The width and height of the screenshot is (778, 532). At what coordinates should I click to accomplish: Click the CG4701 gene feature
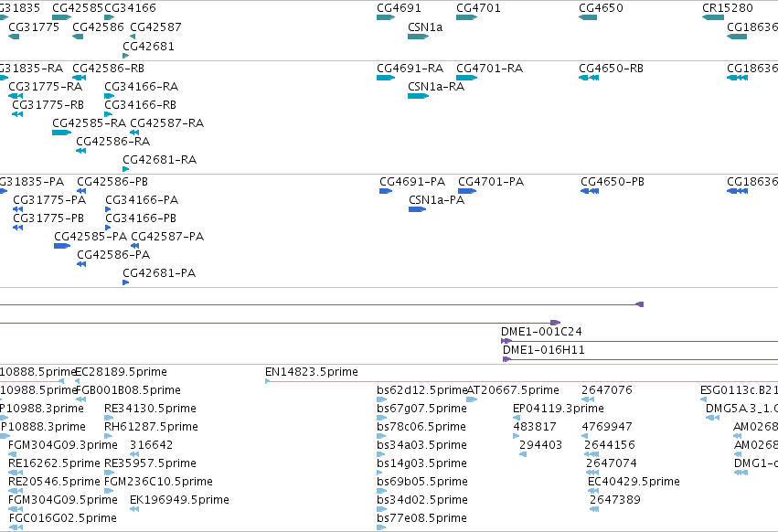pyautogui.click(x=466, y=17)
